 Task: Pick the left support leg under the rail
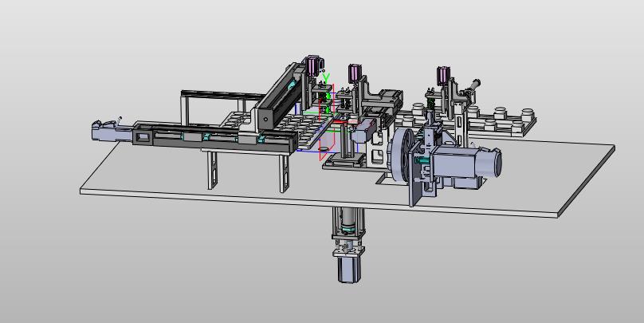click(x=212, y=170)
